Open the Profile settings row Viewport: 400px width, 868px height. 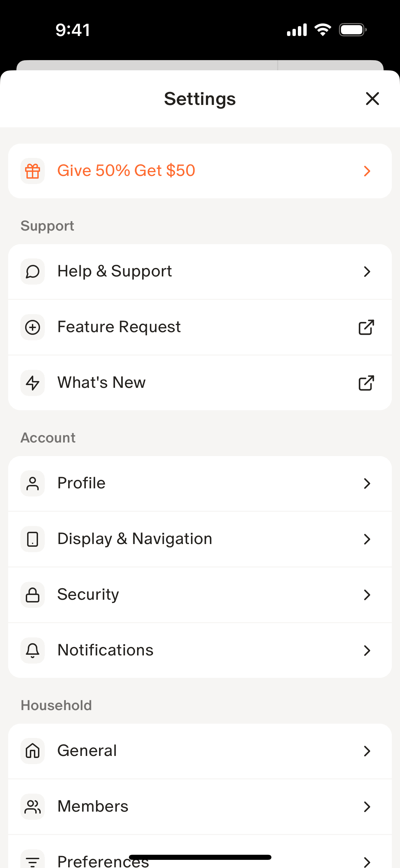pos(199,484)
